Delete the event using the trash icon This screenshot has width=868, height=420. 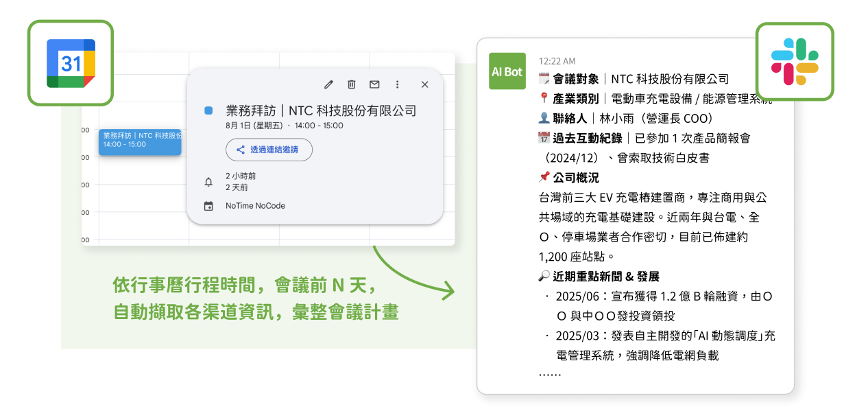[x=351, y=84]
